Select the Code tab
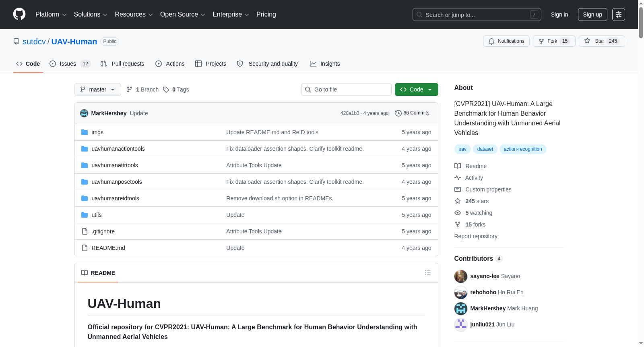 click(28, 64)
